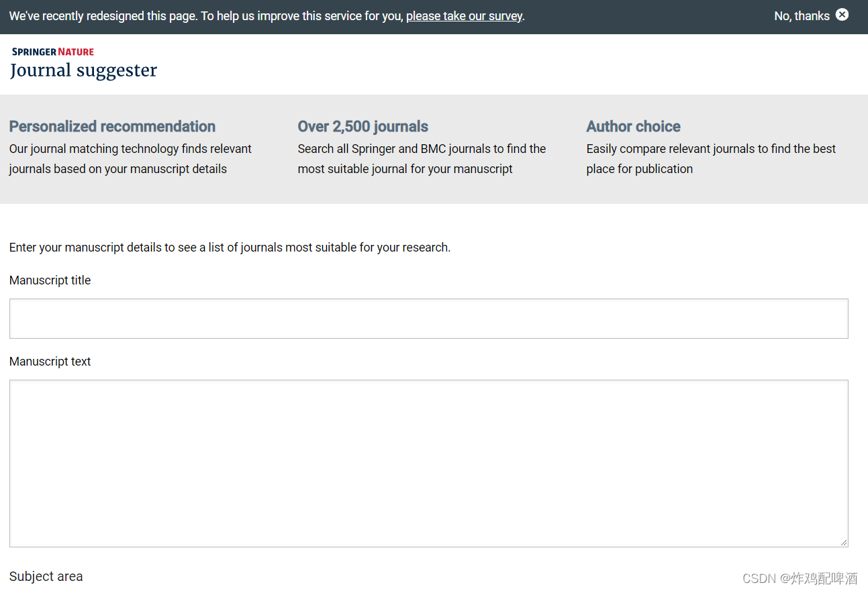Screen dimensions: 868x591
Task: Grab the Manuscript text area resize handle
Action: tap(844, 542)
